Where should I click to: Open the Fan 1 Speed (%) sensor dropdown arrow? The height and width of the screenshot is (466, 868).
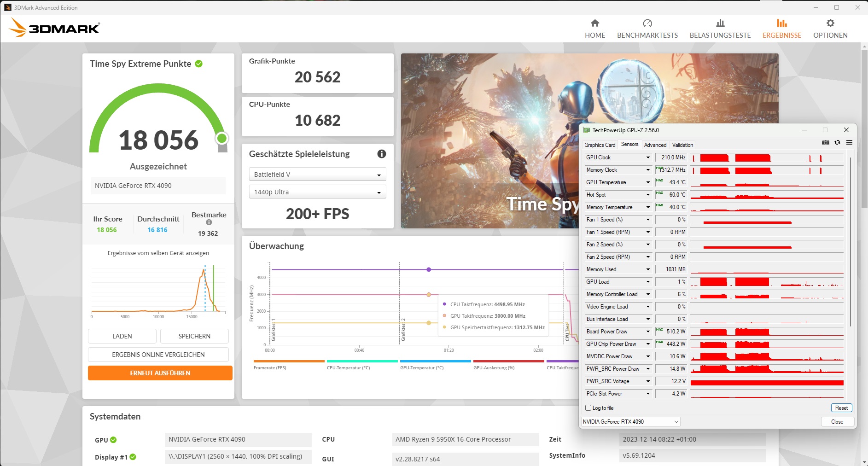[x=648, y=220]
